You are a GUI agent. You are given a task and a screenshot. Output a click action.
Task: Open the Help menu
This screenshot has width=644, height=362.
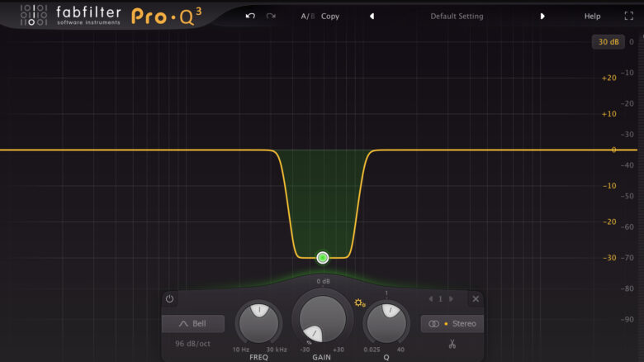click(592, 17)
